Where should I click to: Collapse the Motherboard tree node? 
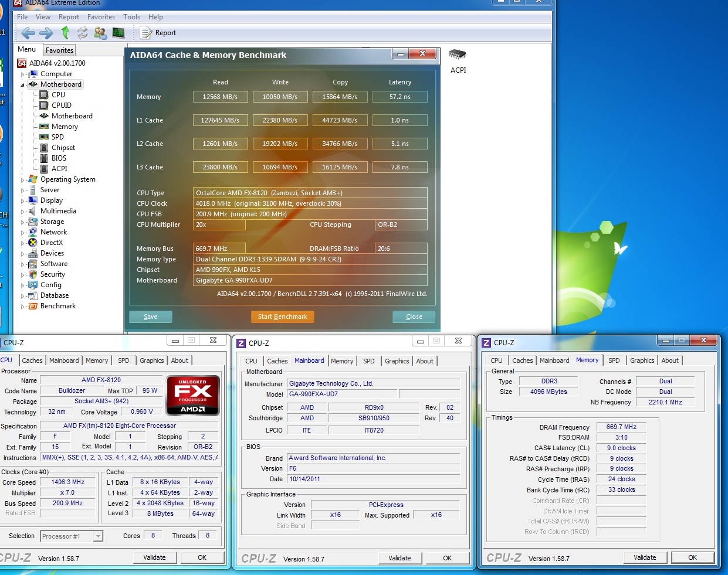[23, 85]
